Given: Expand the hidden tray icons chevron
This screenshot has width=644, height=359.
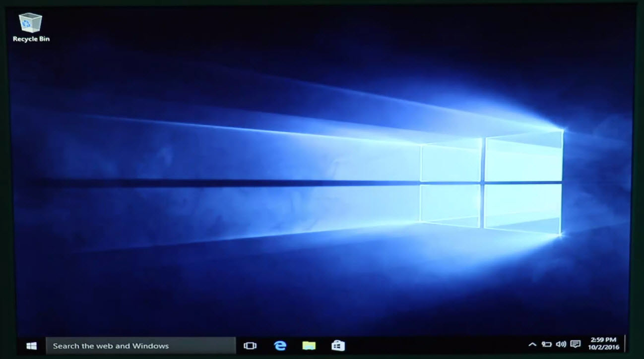Looking at the screenshot, I should [532, 344].
